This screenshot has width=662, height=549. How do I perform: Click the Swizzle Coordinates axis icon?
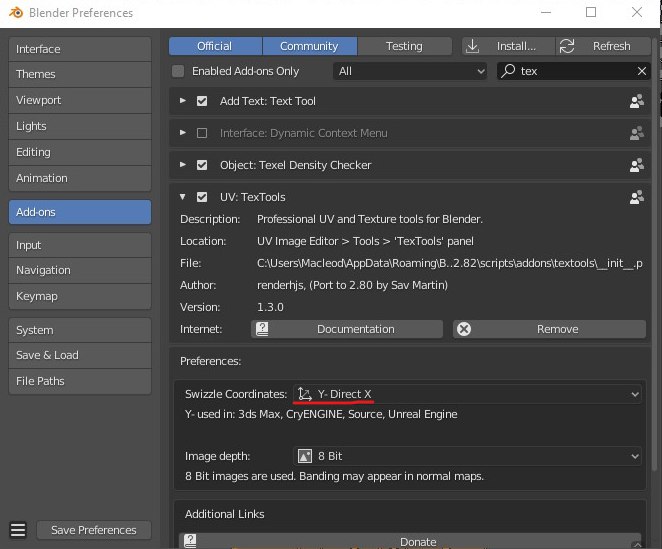click(304, 394)
